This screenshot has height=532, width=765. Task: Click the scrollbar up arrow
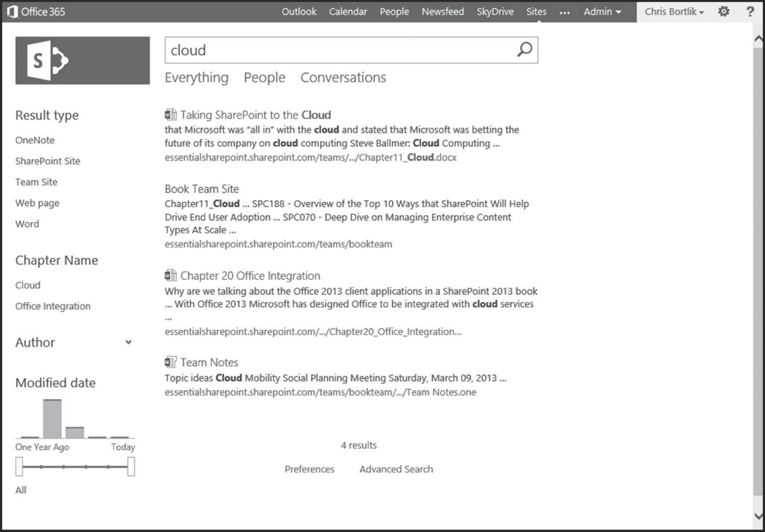(x=758, y=39)
